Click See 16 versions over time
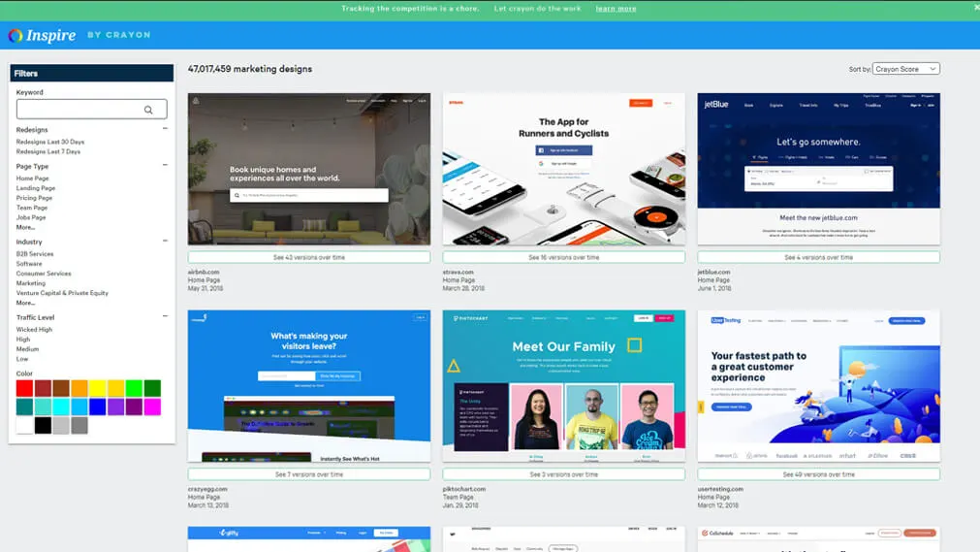The height and width of the screenshot is (552, 980). click(564, 257)
